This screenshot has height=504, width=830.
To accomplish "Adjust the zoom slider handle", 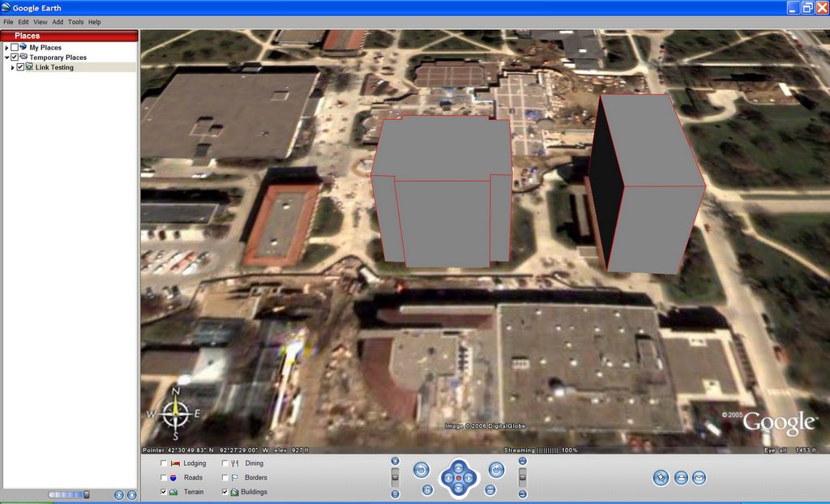I will (395, 477).
